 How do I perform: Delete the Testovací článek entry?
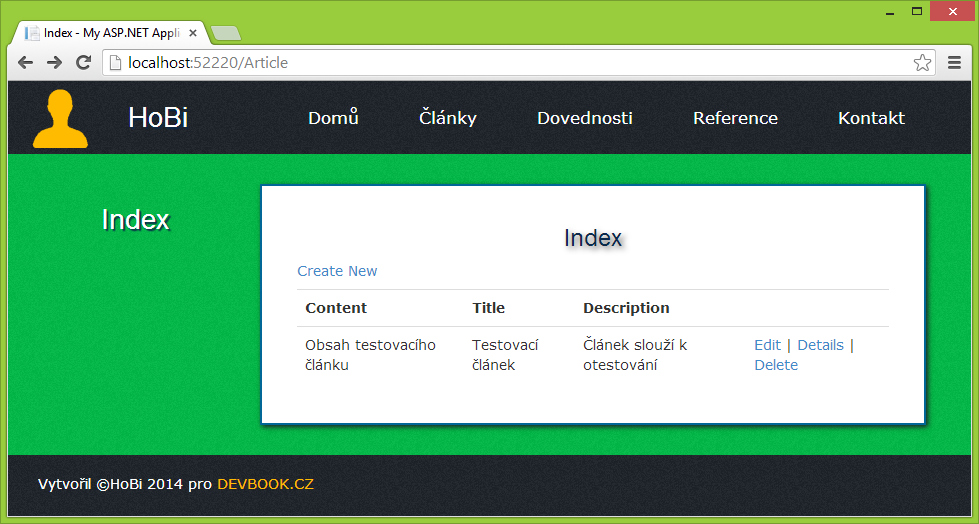776,365
